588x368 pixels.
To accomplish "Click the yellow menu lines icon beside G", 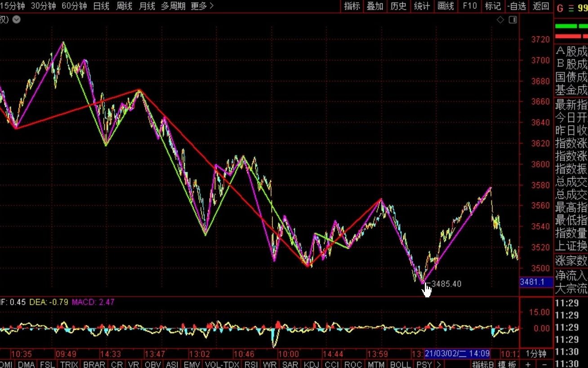I will (571, 8).
